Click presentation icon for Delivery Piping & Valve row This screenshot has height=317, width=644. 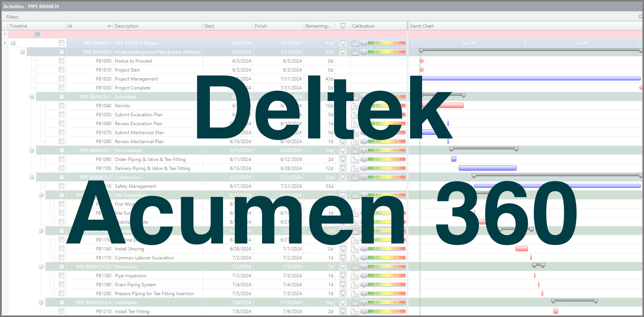[343, 168]
